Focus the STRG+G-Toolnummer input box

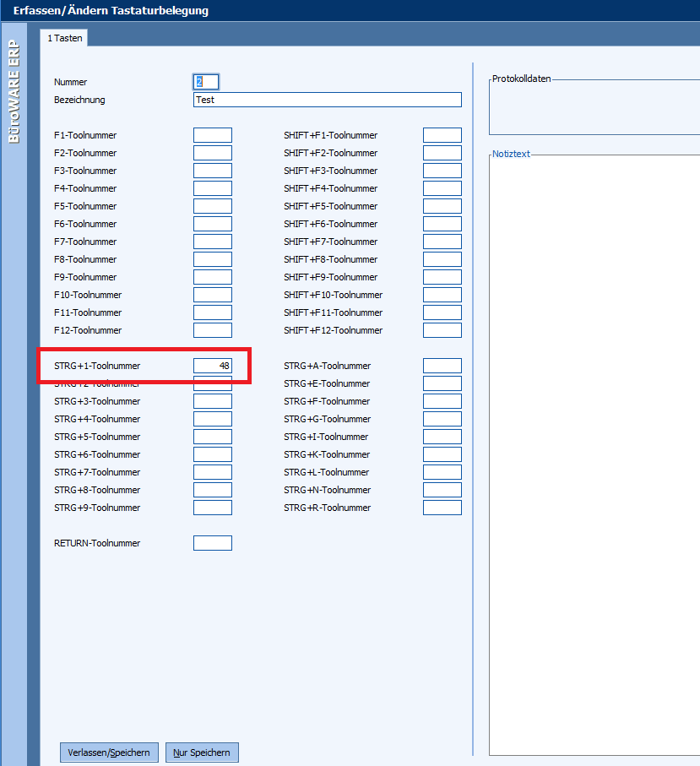point(442,419)
